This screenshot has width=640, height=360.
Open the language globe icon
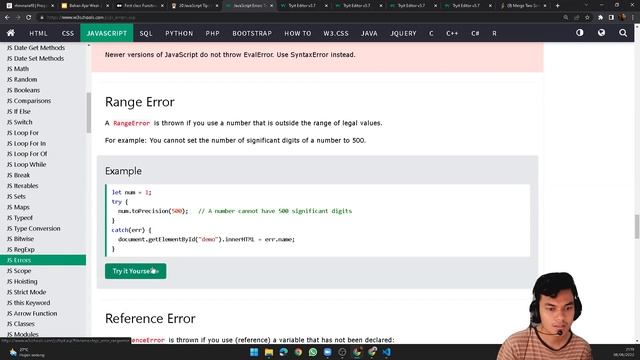(601, 33)
